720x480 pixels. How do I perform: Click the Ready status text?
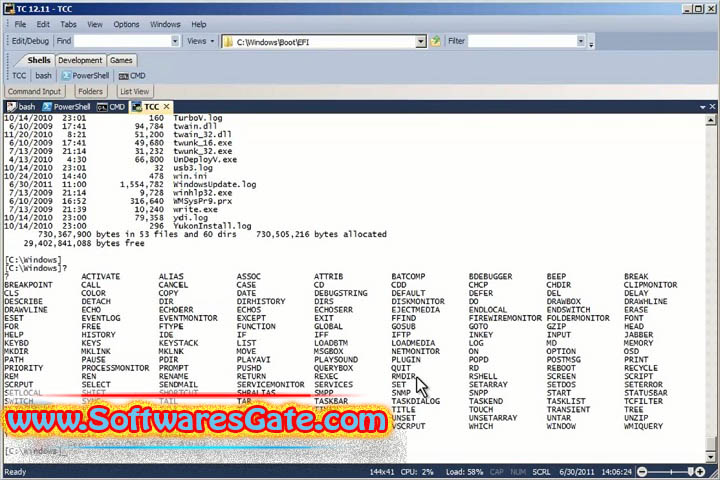coord(15,472)
